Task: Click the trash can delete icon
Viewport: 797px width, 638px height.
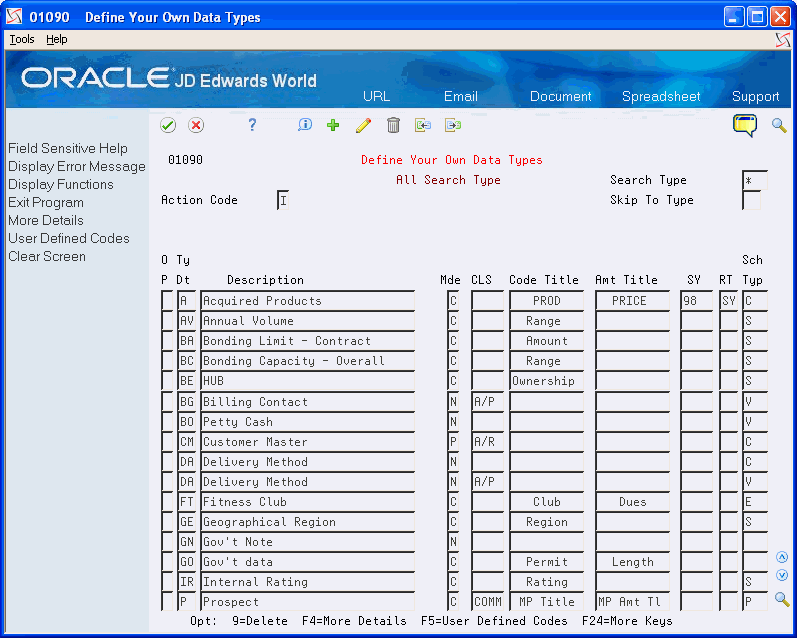Action: pyautogui.click(x=393, y=125)
